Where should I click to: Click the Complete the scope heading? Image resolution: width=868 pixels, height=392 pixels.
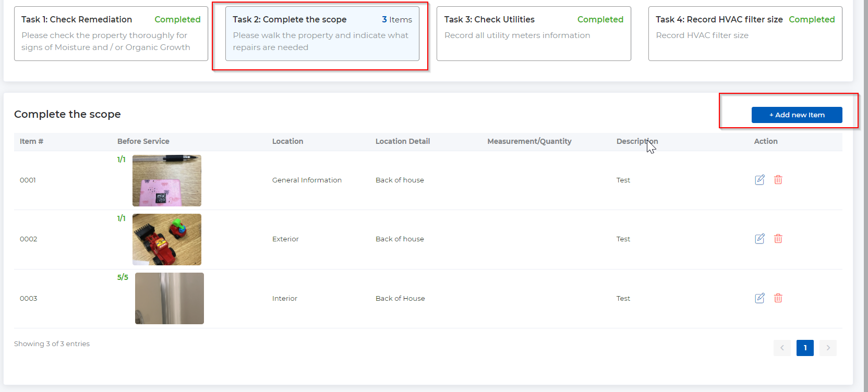pyautogui.click(x=67, y=114)
